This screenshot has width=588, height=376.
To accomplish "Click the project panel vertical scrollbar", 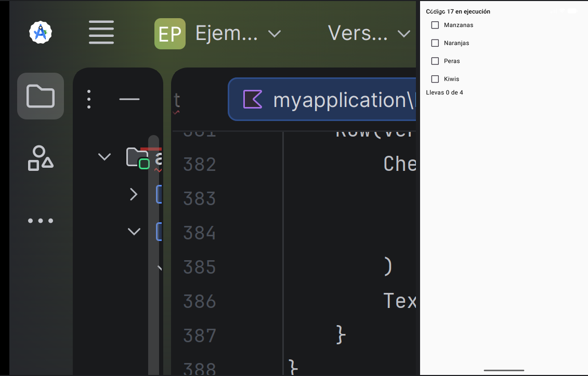I will point(153,254).
